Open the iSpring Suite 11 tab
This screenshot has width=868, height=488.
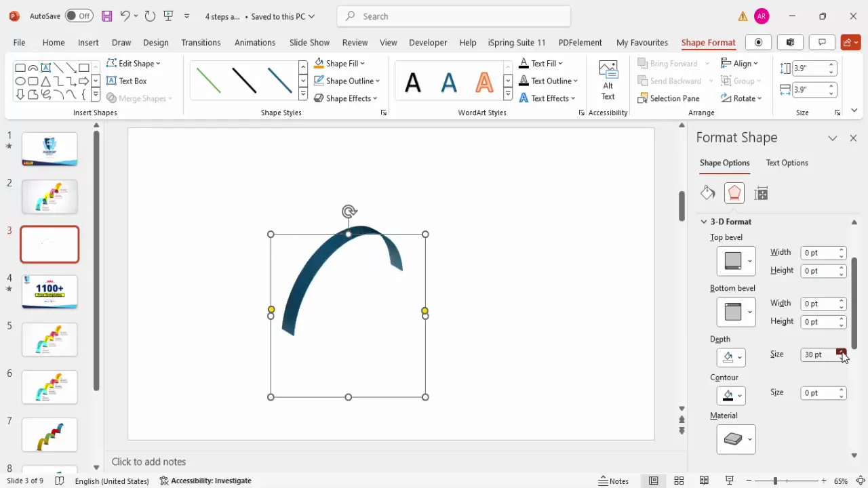(x=517, y=42)
